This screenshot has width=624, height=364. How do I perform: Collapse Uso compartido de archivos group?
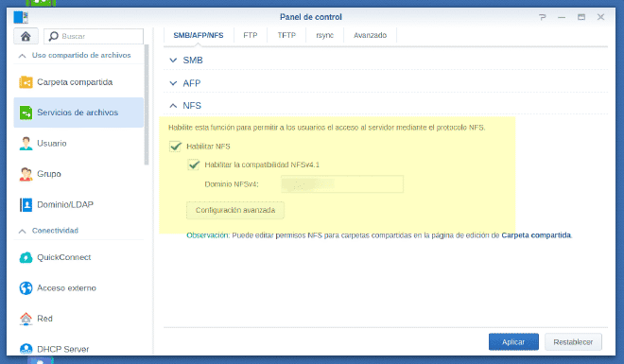coord(23,56)
